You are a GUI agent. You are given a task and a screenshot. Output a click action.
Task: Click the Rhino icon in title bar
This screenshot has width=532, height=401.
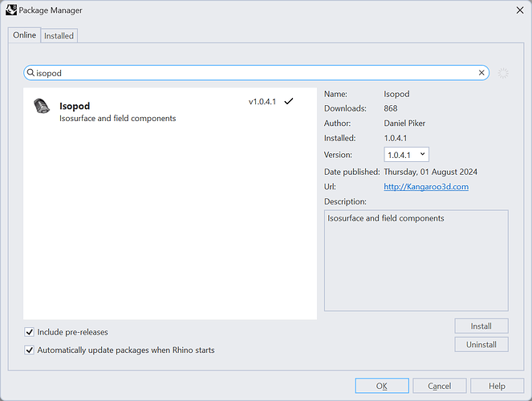[10, 10]
